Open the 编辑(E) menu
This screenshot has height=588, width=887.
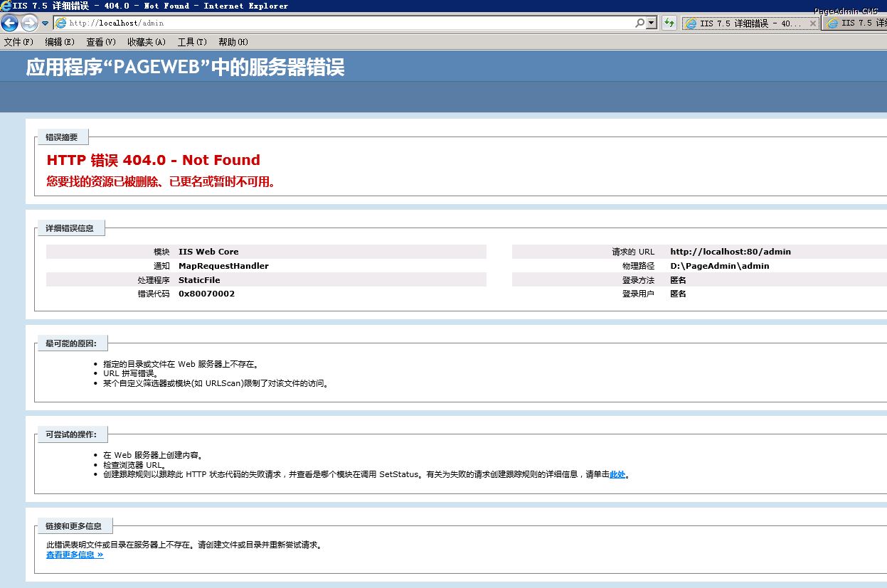[x=60, y=42]
